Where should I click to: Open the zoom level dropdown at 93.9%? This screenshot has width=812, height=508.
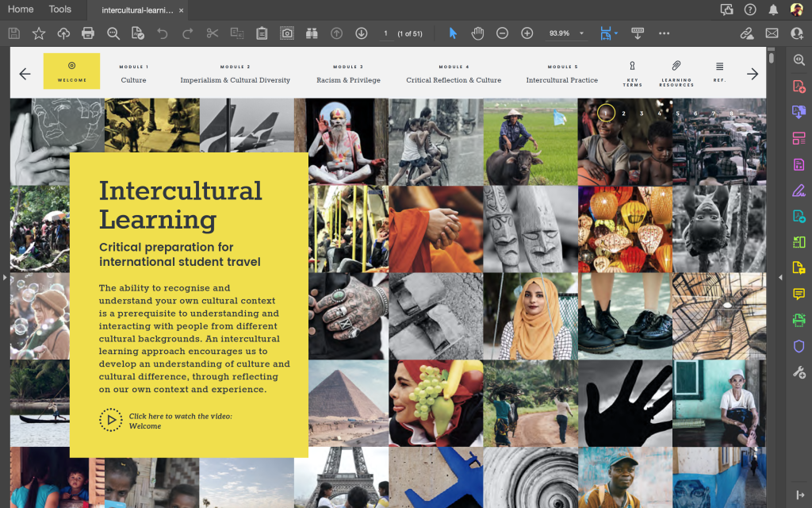[581, 33]
